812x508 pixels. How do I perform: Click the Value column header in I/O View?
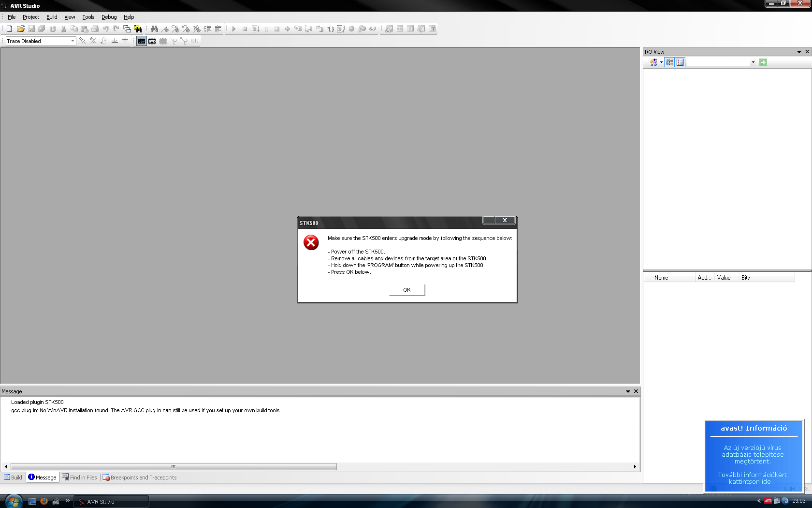tap(726, 278)
